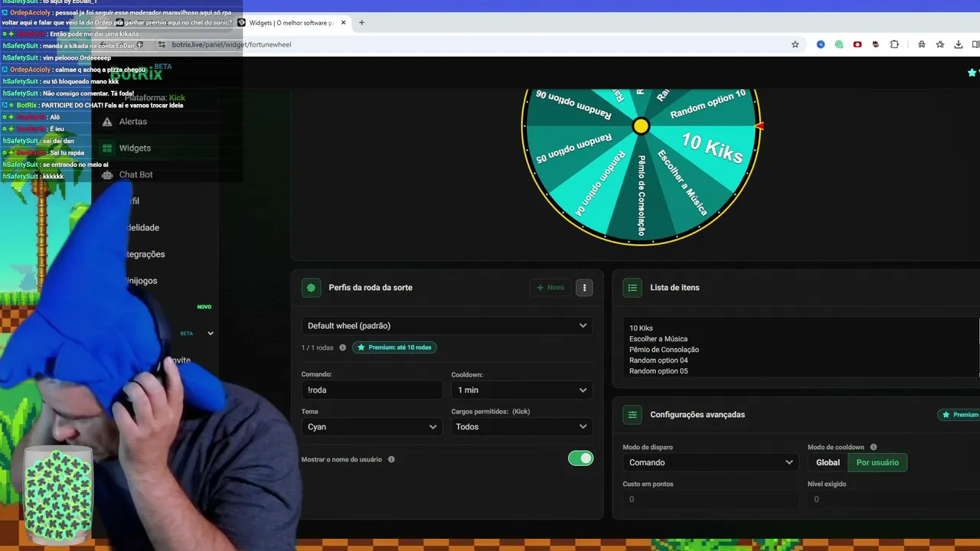This screenshot has width=980, height=551.
Task: Open the browser Downloads icon
Action: click(959, 44)
